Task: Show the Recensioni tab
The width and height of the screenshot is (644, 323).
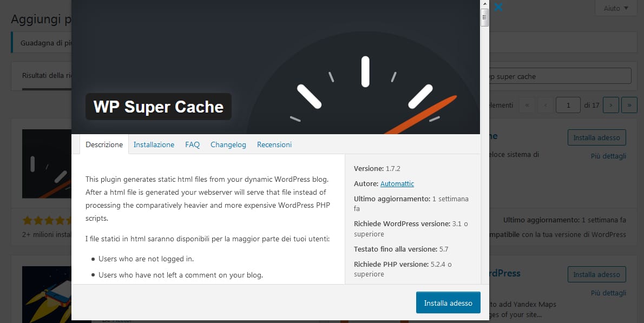Action: (274, 144)
